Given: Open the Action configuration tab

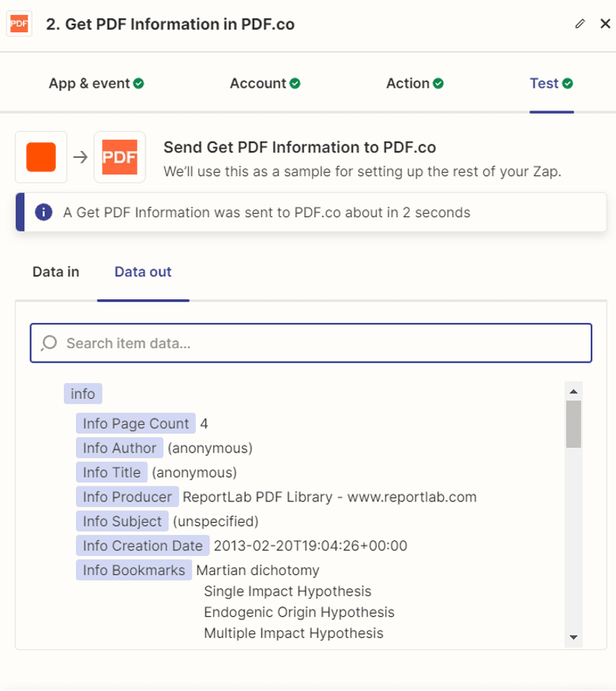Looking at the screenshot, I should pos(406,82).
